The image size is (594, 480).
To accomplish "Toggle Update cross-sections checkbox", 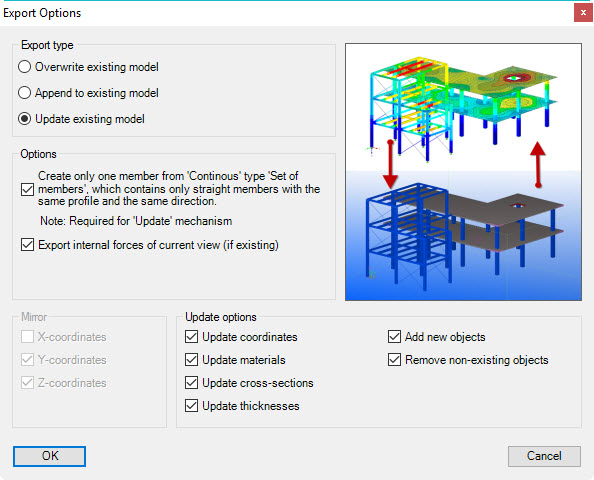I will point(191,383).
